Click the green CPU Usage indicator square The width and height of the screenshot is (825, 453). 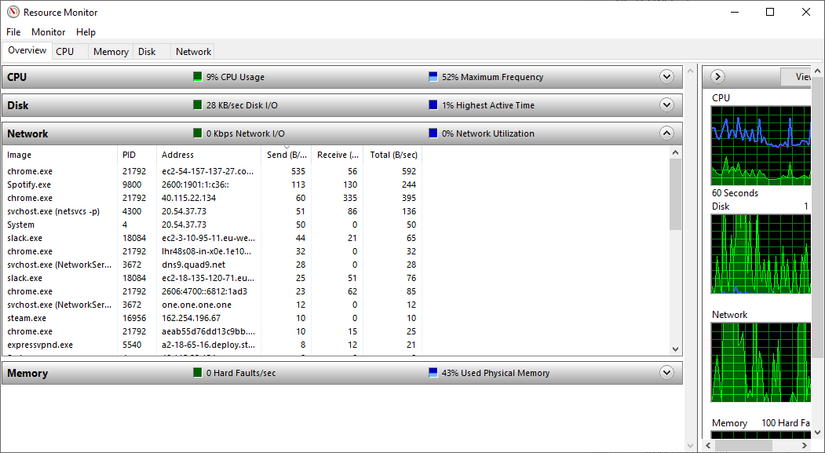click(x=197, y=77)
